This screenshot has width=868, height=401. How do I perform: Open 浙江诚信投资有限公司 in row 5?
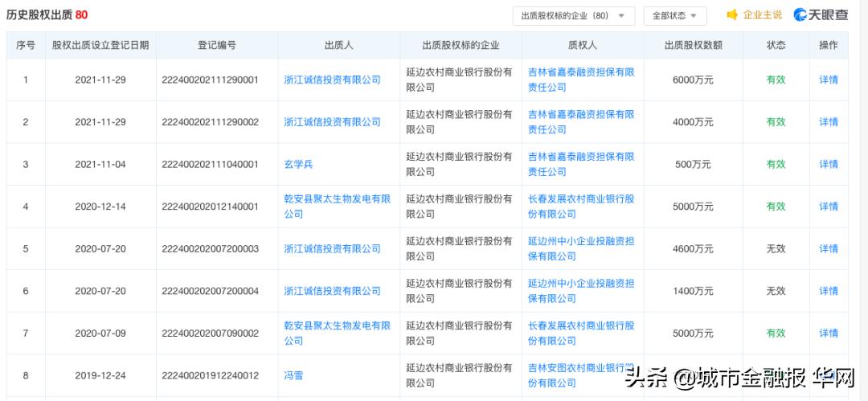332,248
